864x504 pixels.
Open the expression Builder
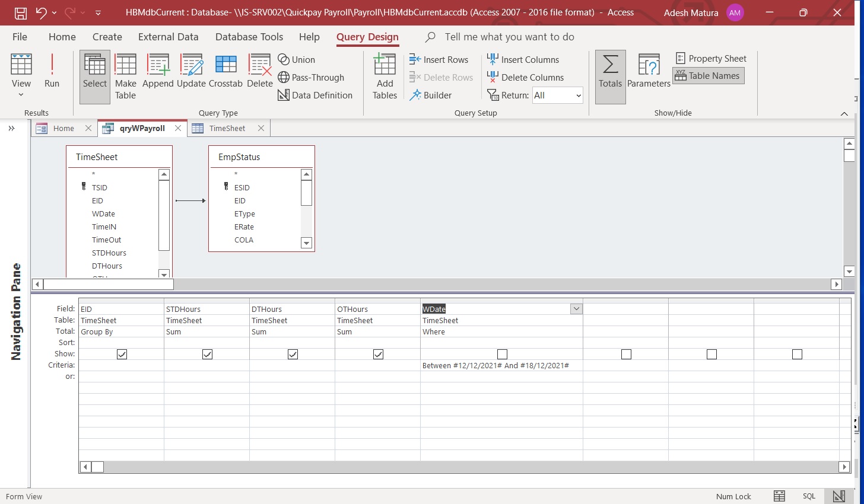coord(431,95)
